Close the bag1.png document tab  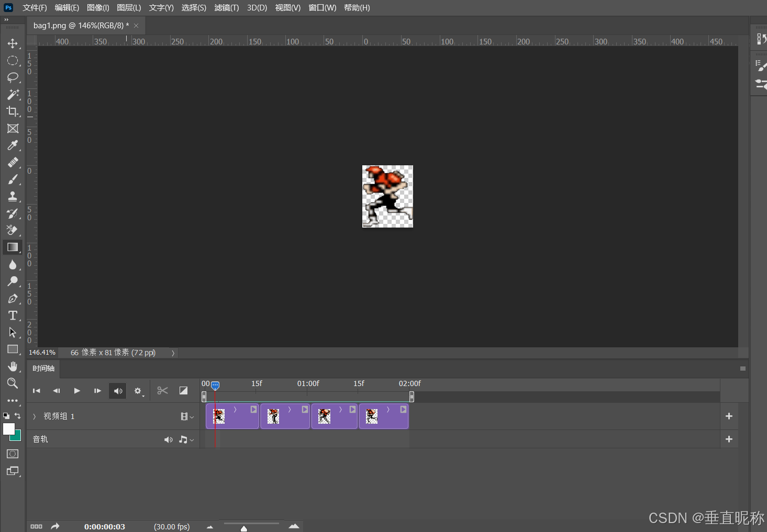(x=136, y=26)
